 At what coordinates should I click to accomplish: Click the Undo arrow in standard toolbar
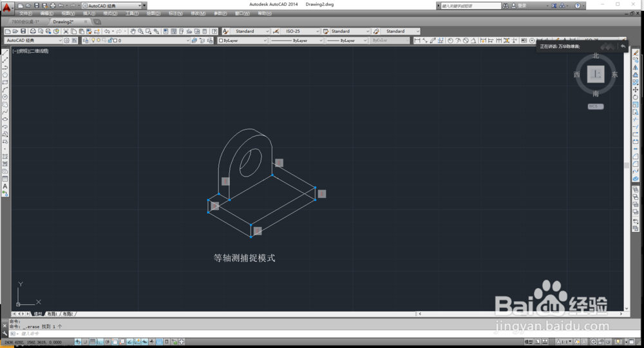pos(107,31)
